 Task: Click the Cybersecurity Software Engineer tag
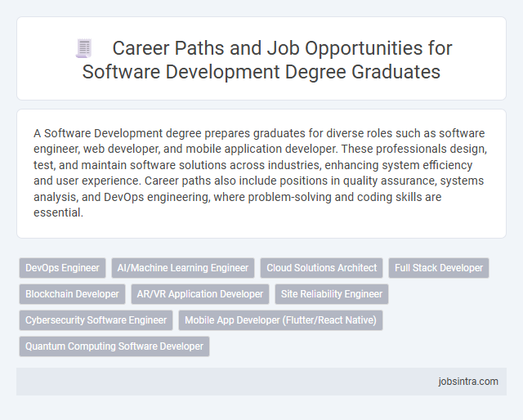(96, 320)
